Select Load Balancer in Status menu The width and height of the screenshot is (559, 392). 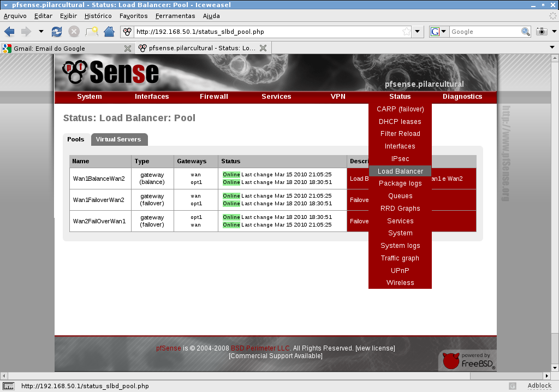click(400, 171)
